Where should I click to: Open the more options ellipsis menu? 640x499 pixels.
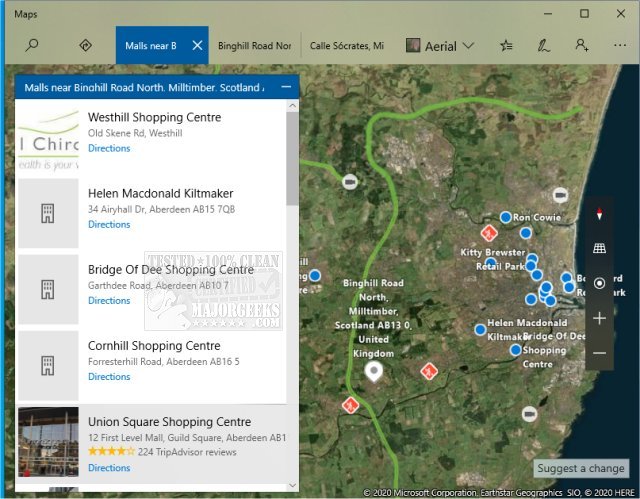click(x=620, y=45)
